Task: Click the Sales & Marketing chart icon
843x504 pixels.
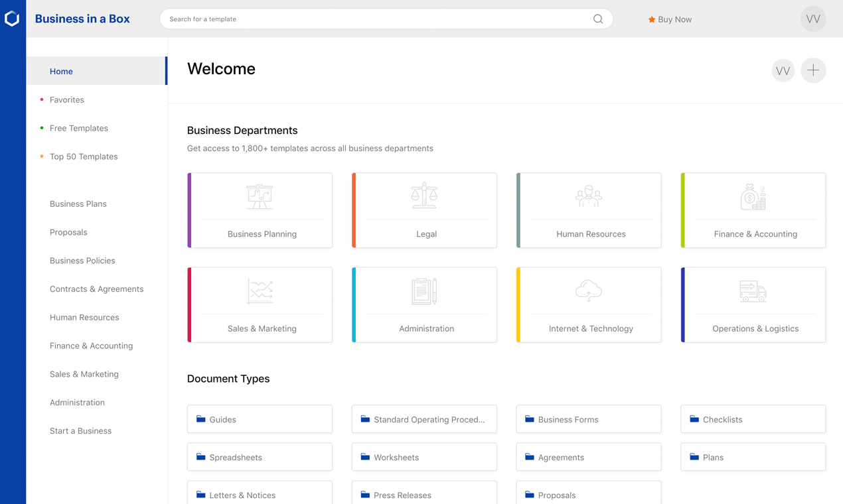Action: tap(260, 291)
